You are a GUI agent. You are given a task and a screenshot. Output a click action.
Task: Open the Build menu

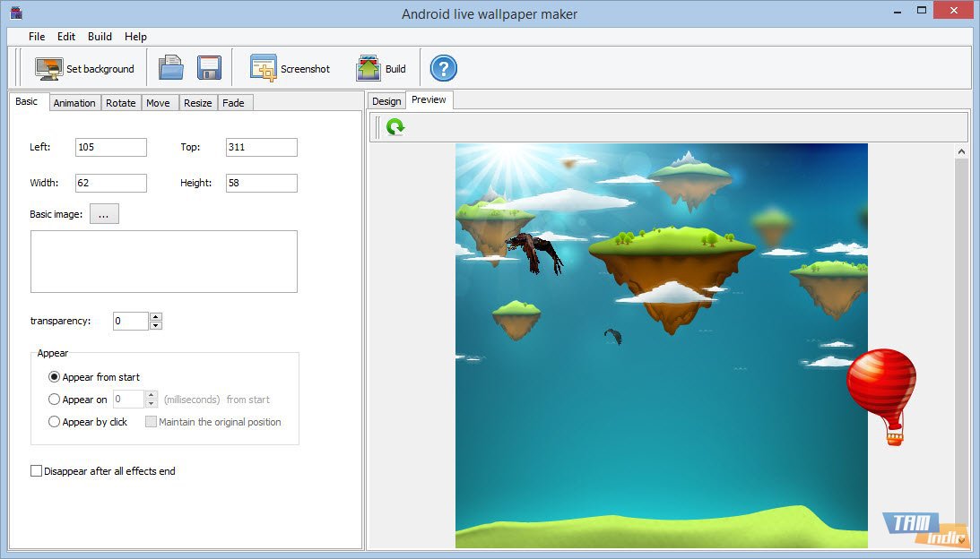pos(100,37)
